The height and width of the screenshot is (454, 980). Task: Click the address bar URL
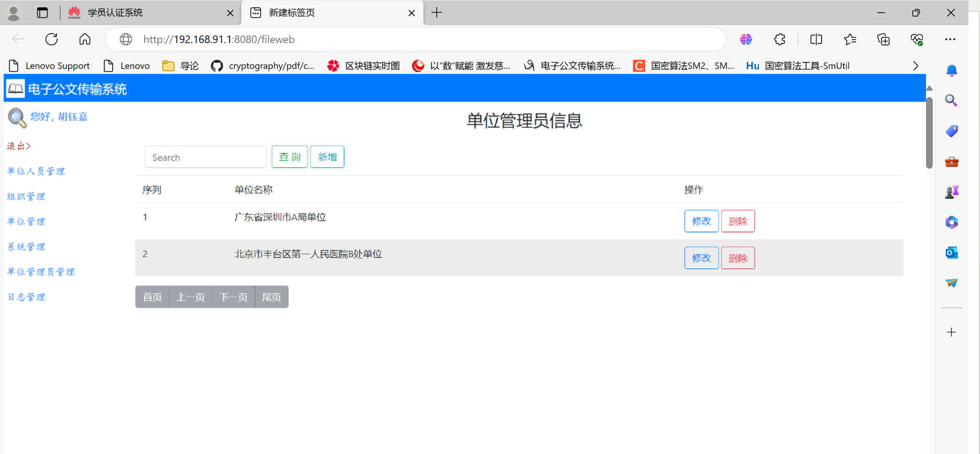click(219, 39)
